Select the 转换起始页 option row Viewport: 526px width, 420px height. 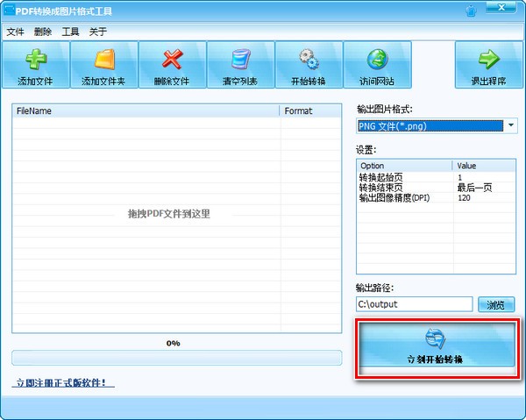click(x=436, y=177)
